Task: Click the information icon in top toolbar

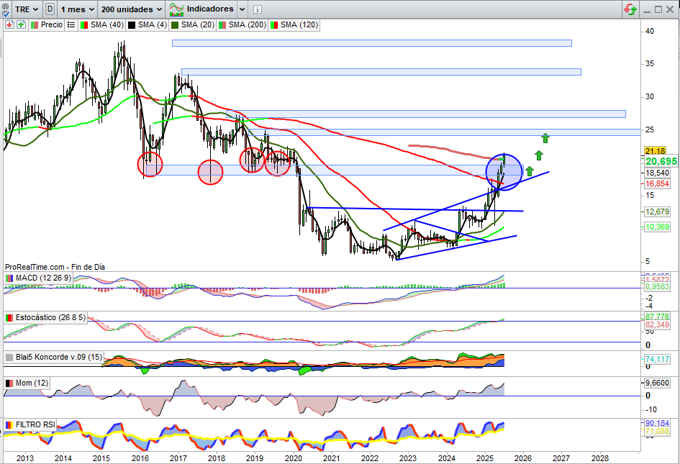Action: tap(257, 10)
